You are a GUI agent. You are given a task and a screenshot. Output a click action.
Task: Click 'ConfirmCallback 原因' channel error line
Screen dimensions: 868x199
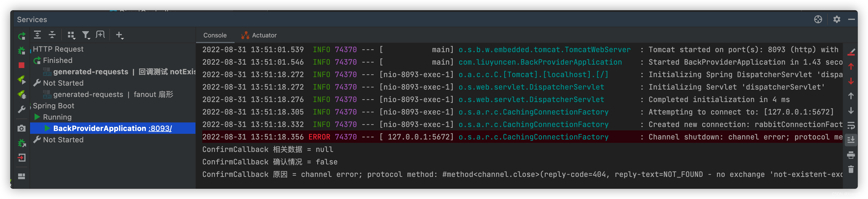click(522, 175)
